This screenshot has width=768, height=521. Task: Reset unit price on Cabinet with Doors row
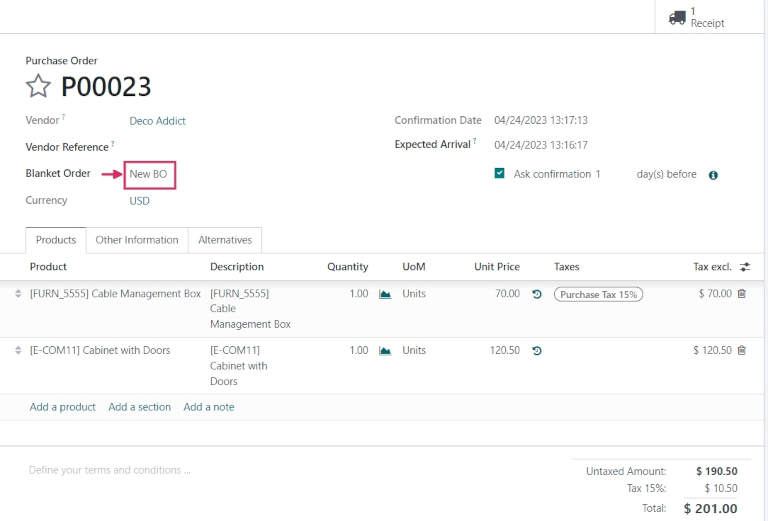[537, 351]
